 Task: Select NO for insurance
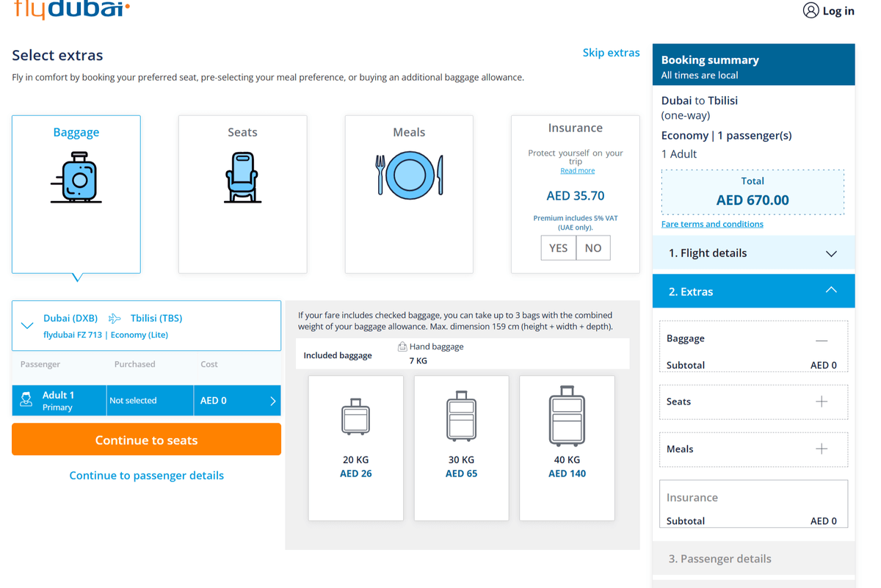click(593, 248)
